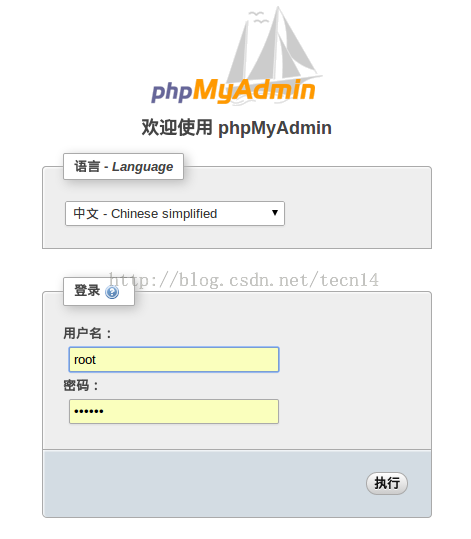471x539 pixels.
Task: Click the orange "MyAdmin" logo text
Action: pos(254,90)
